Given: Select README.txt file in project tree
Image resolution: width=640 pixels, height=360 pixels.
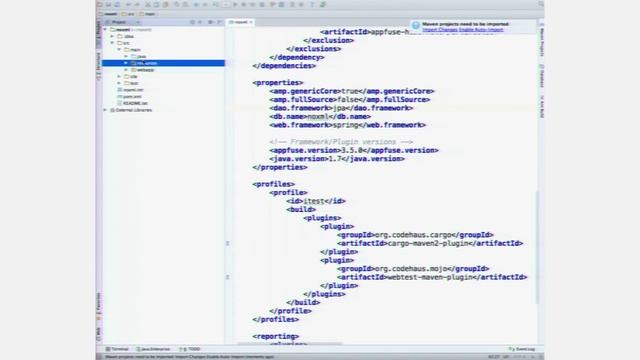Looking at the screenshot, I should tap(132, 103).
